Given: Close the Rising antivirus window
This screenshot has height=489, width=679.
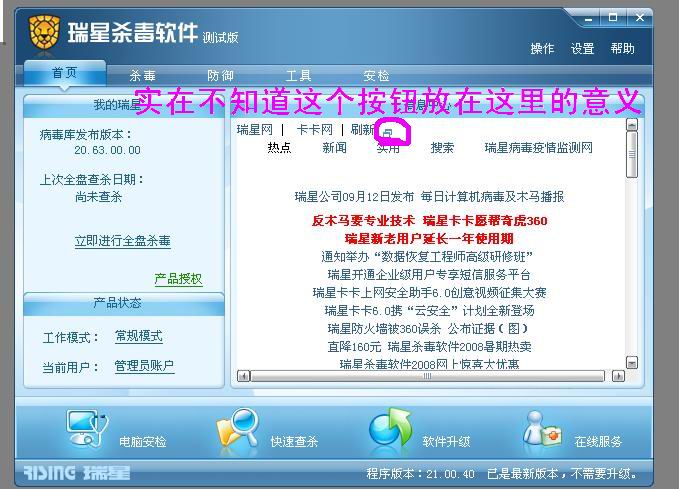Looking at the screenshot, I should pos(640,18).
